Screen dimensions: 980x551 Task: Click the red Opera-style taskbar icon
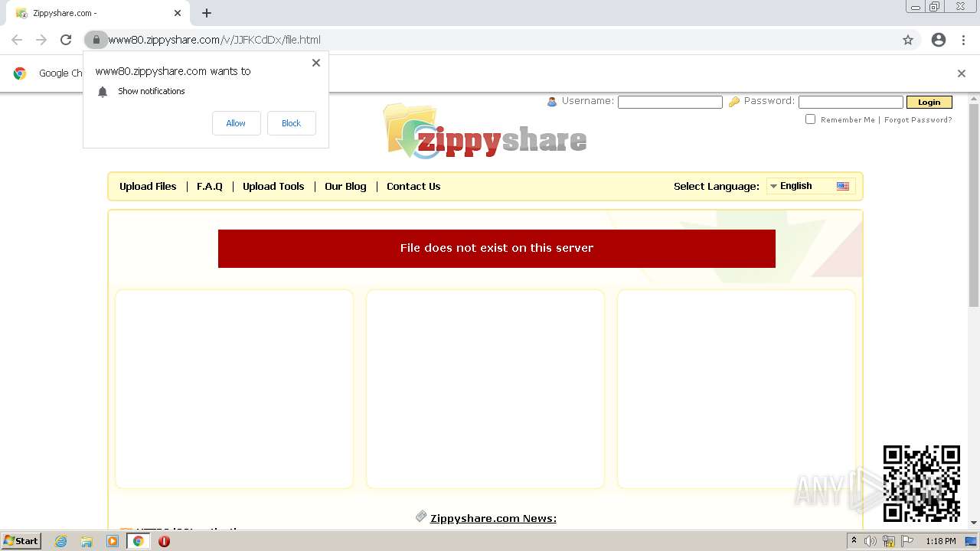click(164, 541)
